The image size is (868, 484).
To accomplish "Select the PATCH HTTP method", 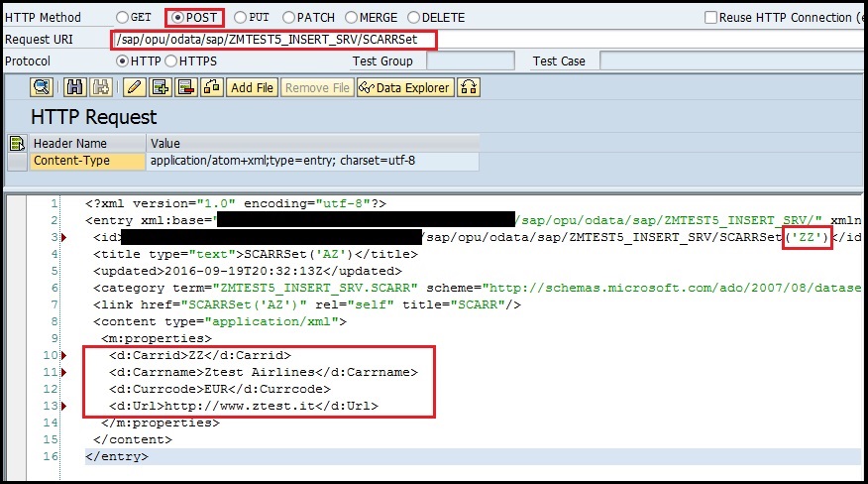I will tap(288, 17).
